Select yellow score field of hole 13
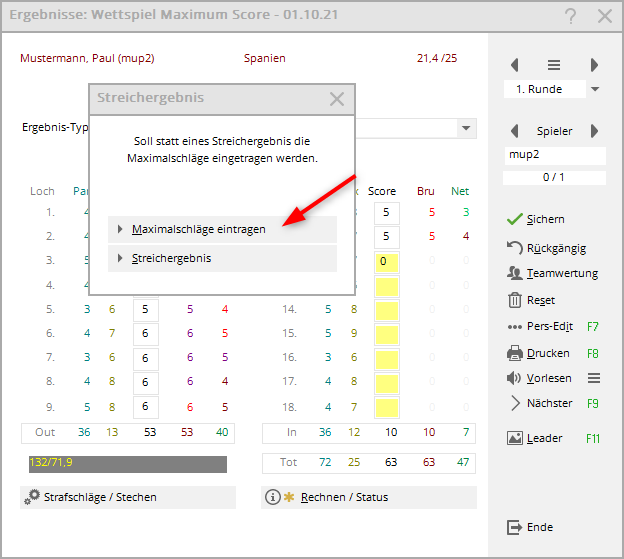The image size is (624, 559). pyautogui.click(x=386, y=287)
